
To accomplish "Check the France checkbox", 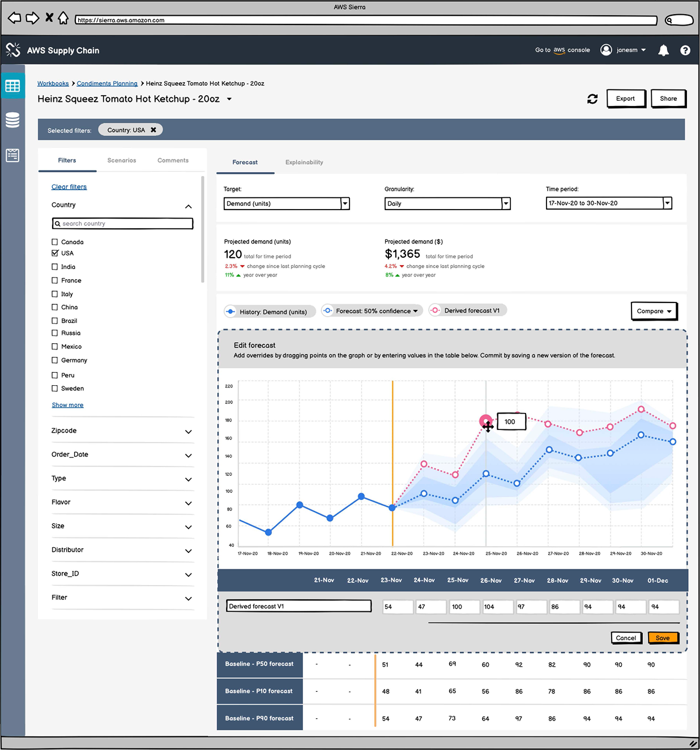I will tap(55, 280).
